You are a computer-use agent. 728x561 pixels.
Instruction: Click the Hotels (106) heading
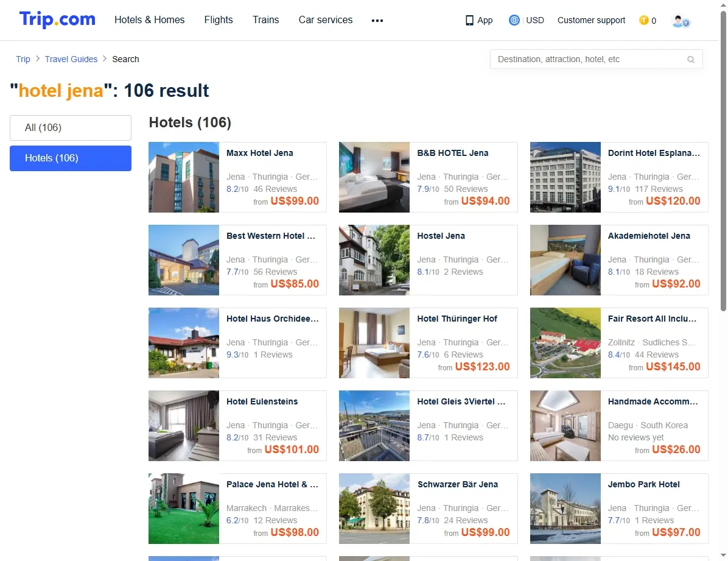(190, 122)
